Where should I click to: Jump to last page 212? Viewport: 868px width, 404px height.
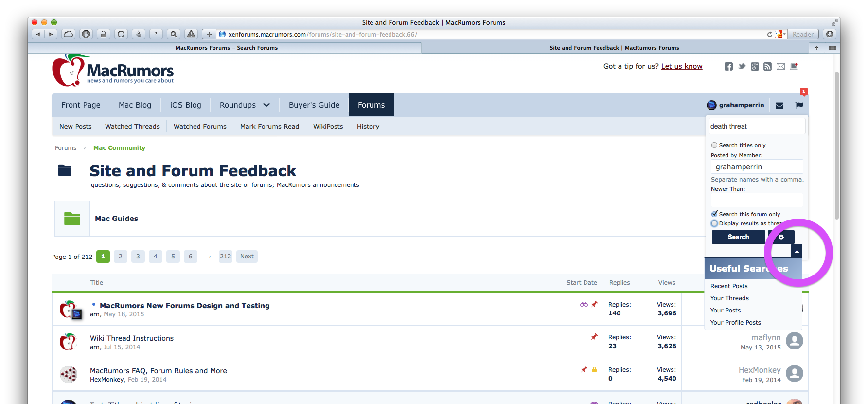[x=226, y=257]
